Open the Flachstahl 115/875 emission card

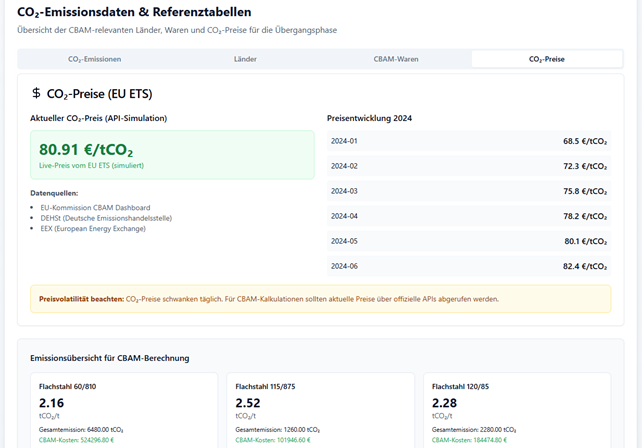click(x=320, y=410)
